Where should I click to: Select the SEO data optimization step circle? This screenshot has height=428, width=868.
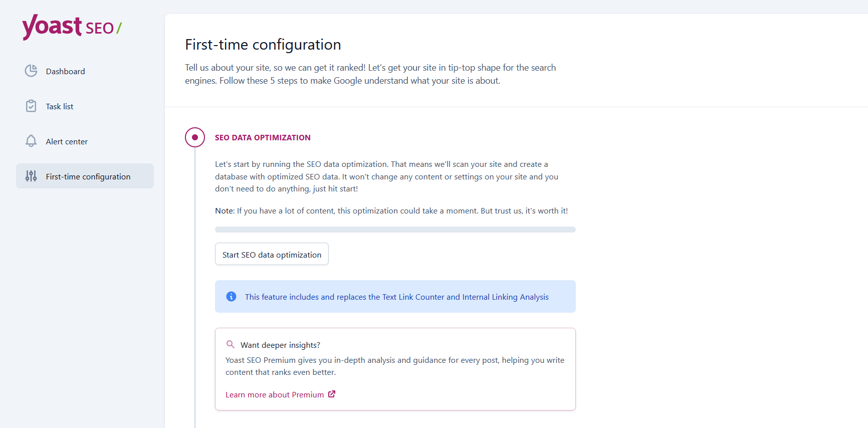pyautogui.click(x=195, y=137)
